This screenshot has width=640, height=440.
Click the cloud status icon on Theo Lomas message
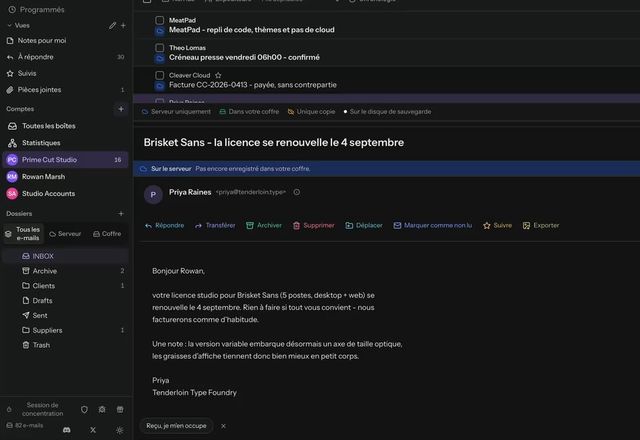pos(160,58)
